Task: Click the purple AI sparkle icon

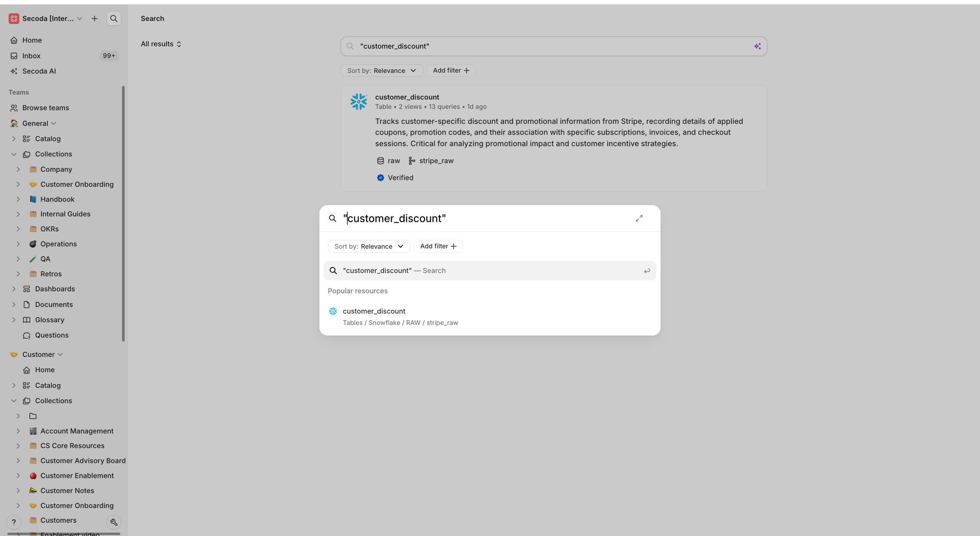Action: point(757,46)
